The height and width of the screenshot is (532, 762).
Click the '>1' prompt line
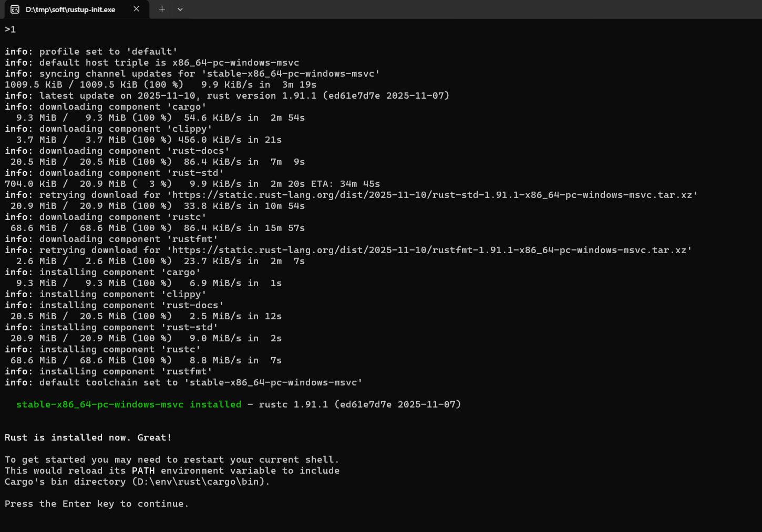(x=11, y=29)
